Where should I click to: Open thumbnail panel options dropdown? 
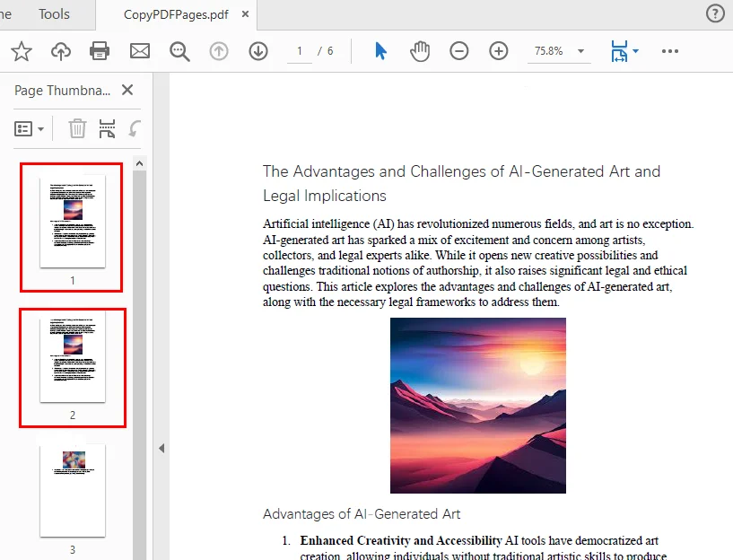[30, 128]
